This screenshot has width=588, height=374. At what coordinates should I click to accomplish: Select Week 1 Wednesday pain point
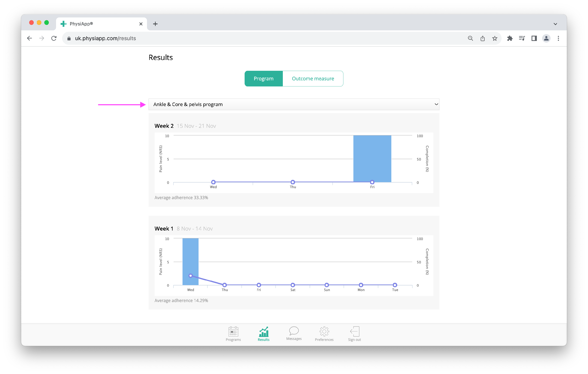click(x=191, y=276)
